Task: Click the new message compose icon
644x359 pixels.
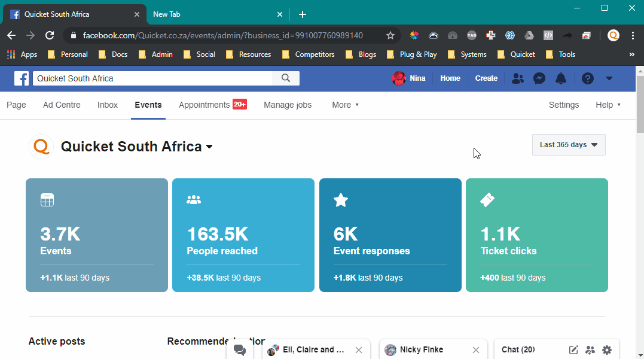Action: (x=573, y=350)
